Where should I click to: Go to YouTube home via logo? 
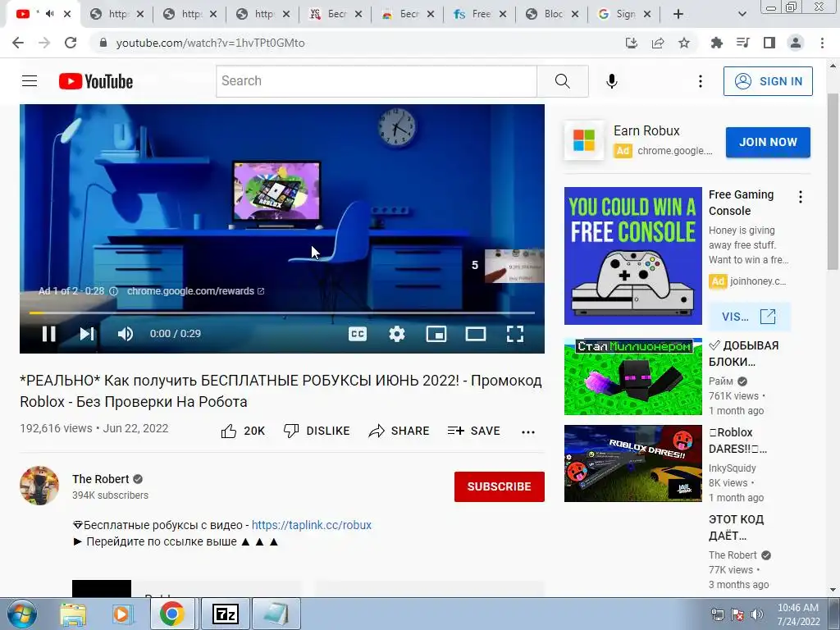(x=96, y=81)
